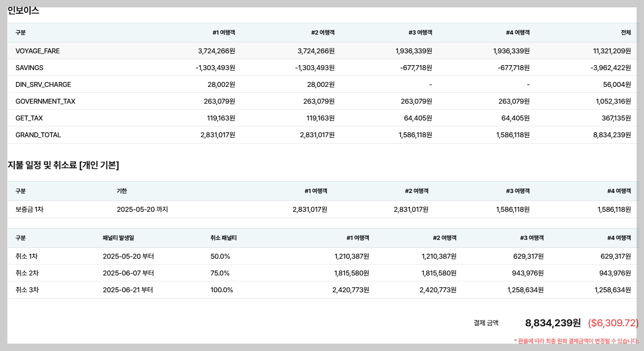Click the 100.0% cancellation penalty
Viewport: 644px width, 351px height.
click(222, 290)
